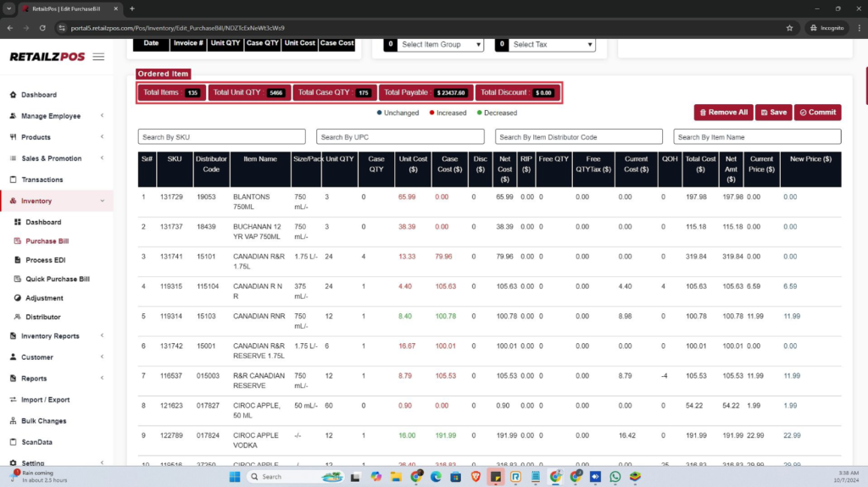Open Quick Purchase Bill in sidebar
Image resolution: width=868 pixels, height=487 pixels.
pos(58,279)
